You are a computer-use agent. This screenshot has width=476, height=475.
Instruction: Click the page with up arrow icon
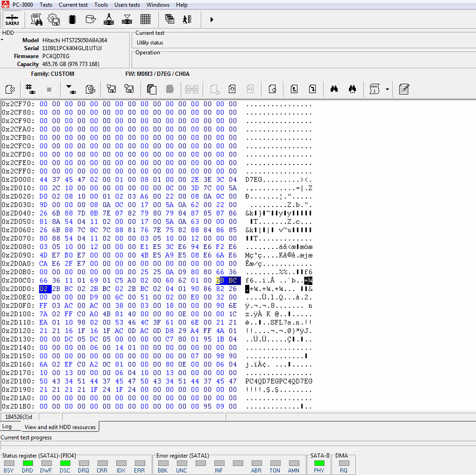click(294, 89)
